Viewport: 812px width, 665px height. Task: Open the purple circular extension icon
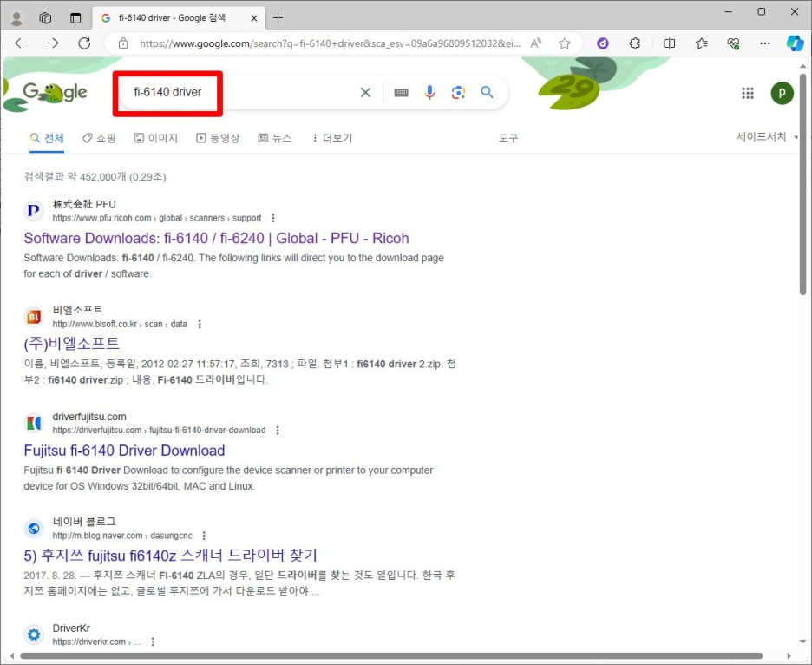[603, 43]
